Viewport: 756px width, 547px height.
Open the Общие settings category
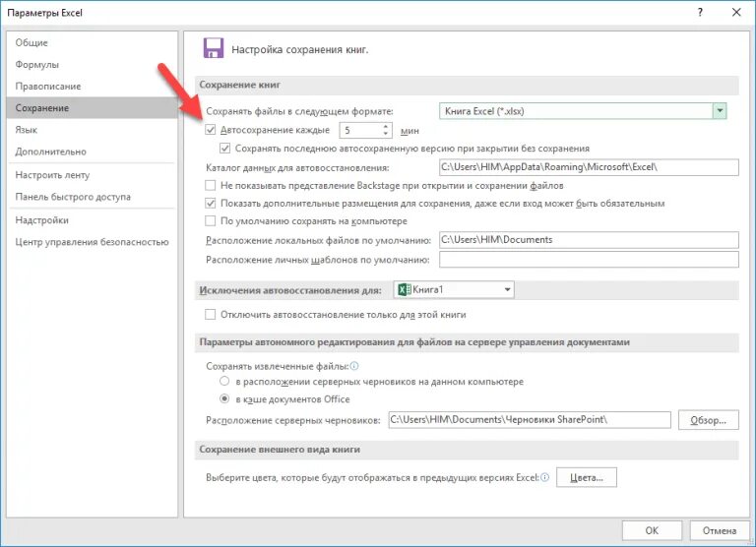[92, 42]
